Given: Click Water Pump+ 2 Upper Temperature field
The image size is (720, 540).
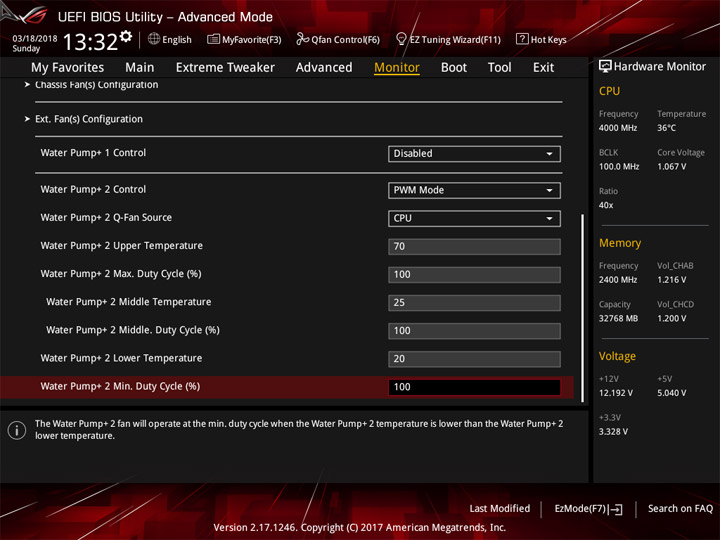Looking at the screenshot, I should pos(474,247).
